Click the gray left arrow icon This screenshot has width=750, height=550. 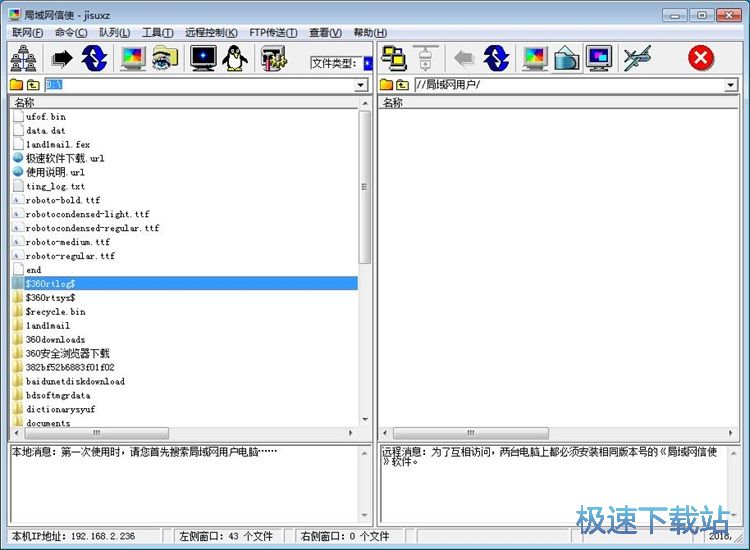(x=464, y=58)
